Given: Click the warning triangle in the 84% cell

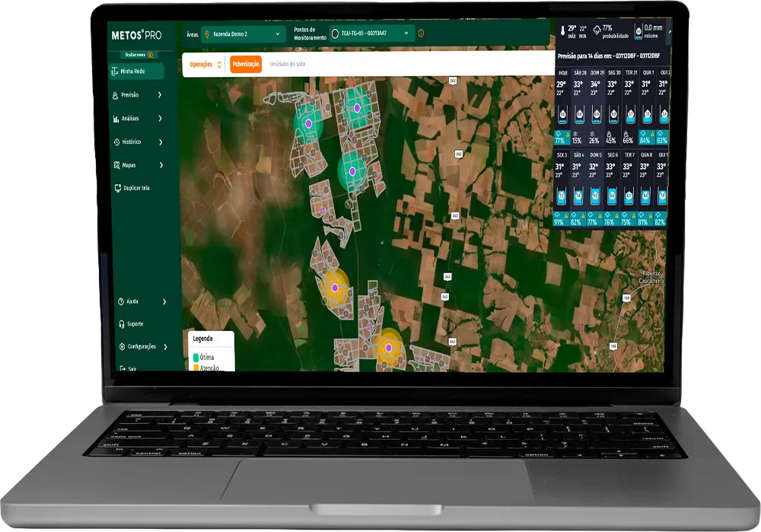Looking at the screenshot, I should tap(652, 134).
